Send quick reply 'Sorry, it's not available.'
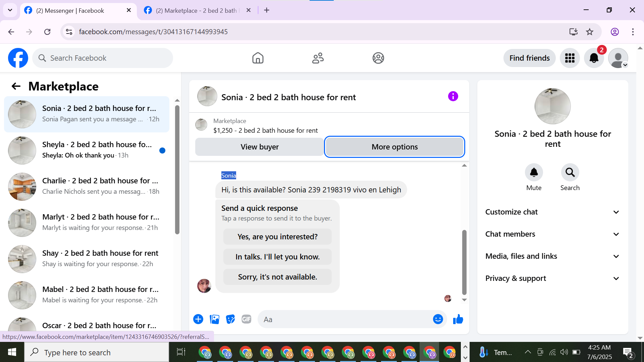644x362 pixels. click(x=277, y=277)
